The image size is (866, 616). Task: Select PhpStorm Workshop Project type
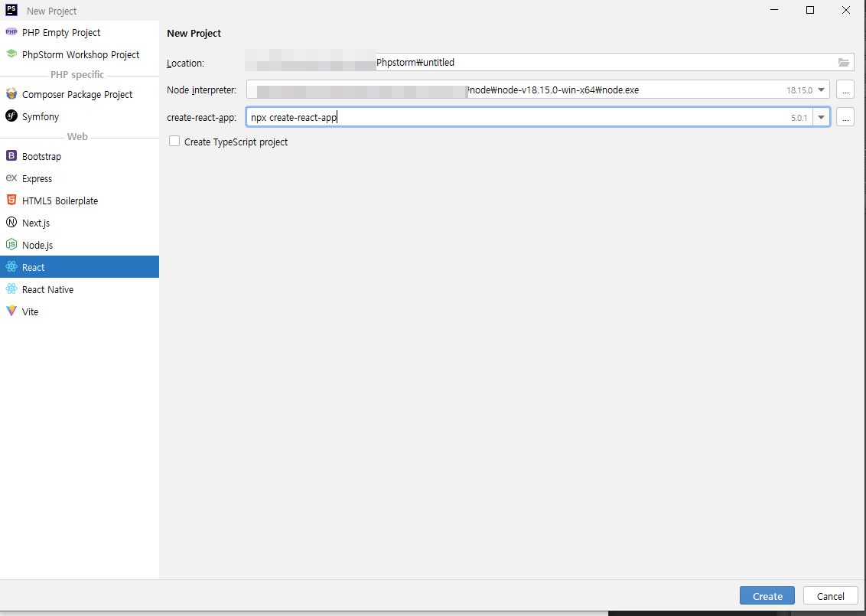[80, 54]
